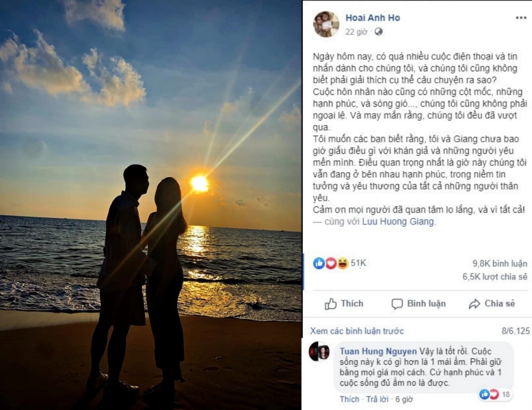The height and width of the screenshot is (410, 532).
Task: Open tagged profile Luu Huong Giang
Action: pos(398,222)
